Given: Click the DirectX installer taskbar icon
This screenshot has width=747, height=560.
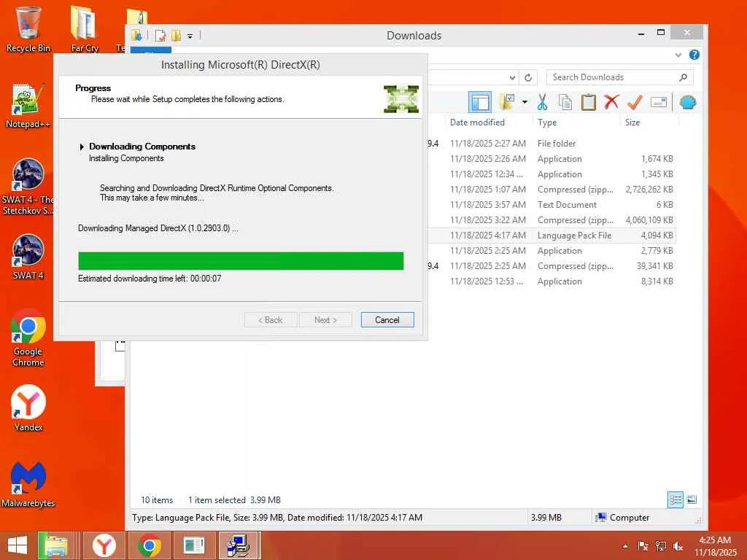Looking at the screenshot, I should tap(239, 545).
